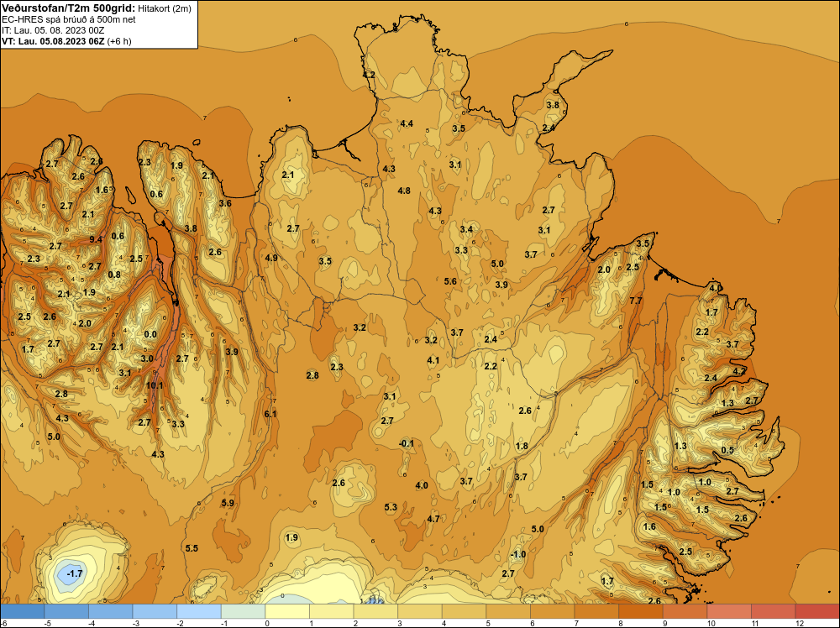Pick the legend swatch between 8 and 9
The image size is (840, 628).
pyautogui.click(x=641, y=611)
